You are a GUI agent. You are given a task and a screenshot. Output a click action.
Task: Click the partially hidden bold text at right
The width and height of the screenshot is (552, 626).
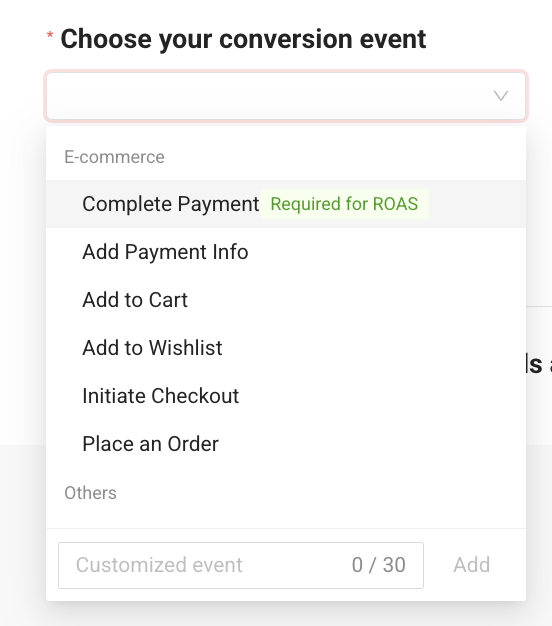pyautogui.click(x=539, y=364)
